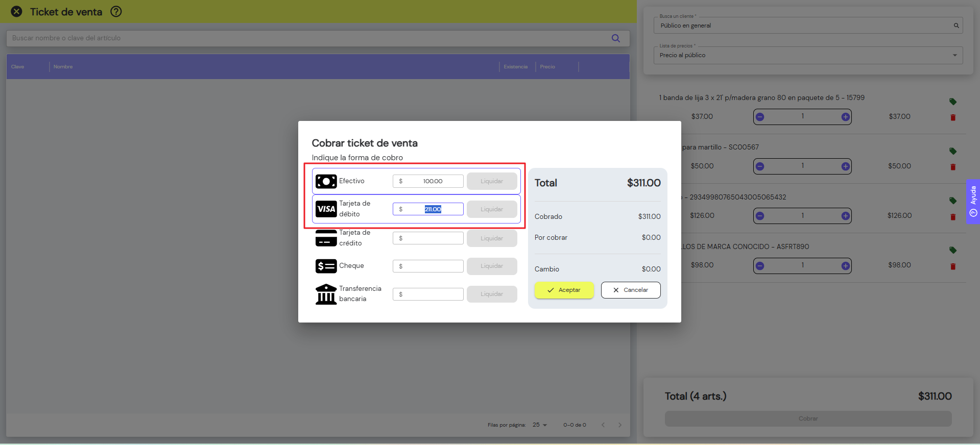Screen dimensions: 980x445
Task: Go to the previous table page
Action: pyautogui.click(x=603, y=425)
